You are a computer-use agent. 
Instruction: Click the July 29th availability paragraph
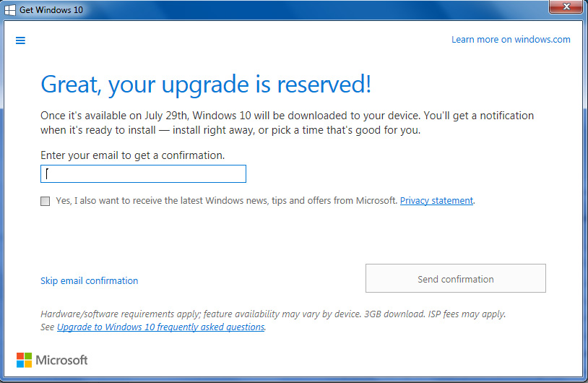pyautogui.click(x=287, y=123)
